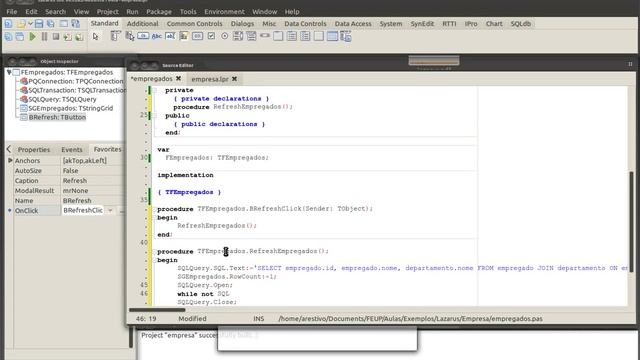The width and height of the screenshot is (640, 360).
Task: Select the TMainMenu component icon
Action: [116, 36]
